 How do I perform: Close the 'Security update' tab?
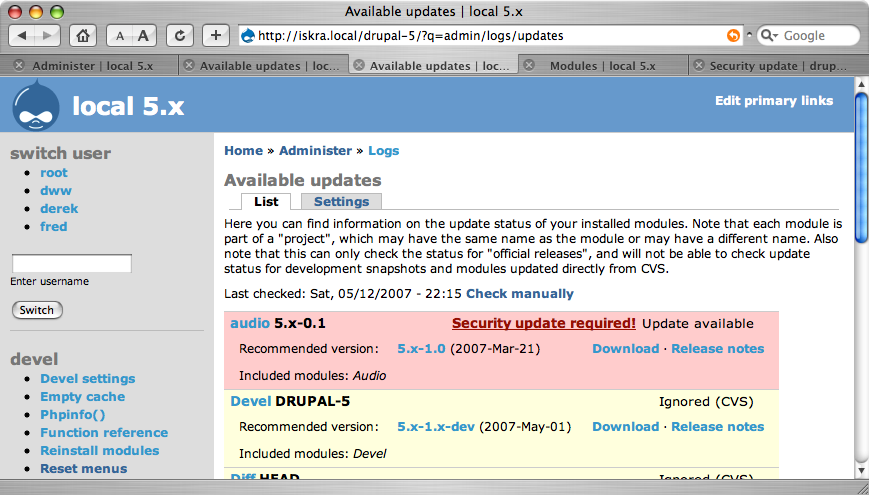pyautogui.click(x=699, y=65)
